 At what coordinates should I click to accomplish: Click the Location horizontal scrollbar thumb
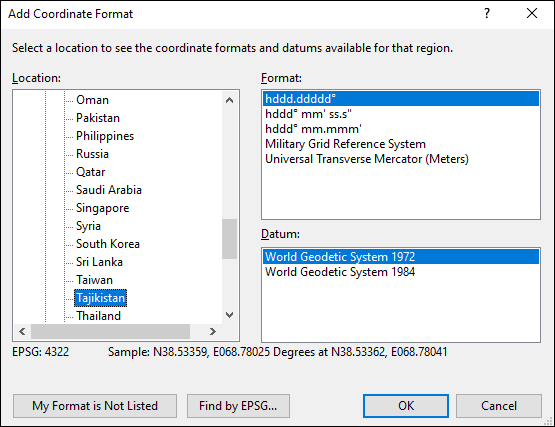(x=110, y=331)
